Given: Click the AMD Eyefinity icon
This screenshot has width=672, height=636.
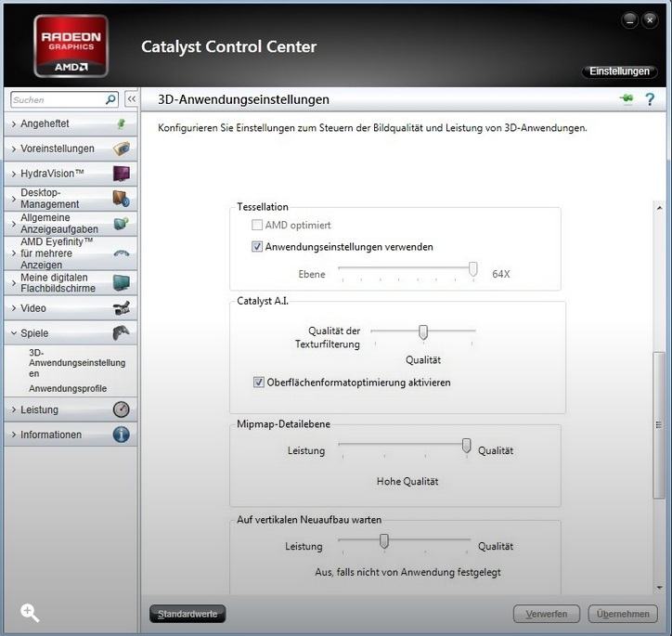Looking at the screenshot, I should (x=122, y=253).
